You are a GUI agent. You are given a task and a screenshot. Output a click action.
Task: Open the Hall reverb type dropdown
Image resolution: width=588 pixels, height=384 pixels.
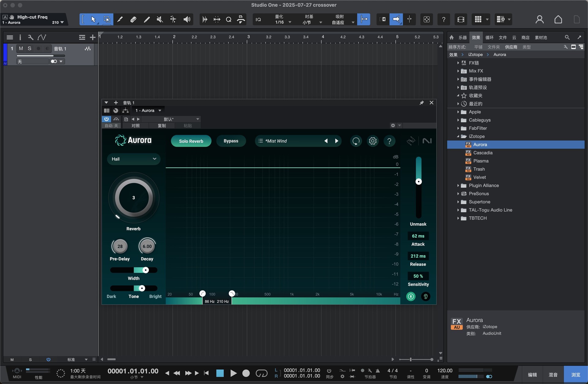tap(134, 159)
